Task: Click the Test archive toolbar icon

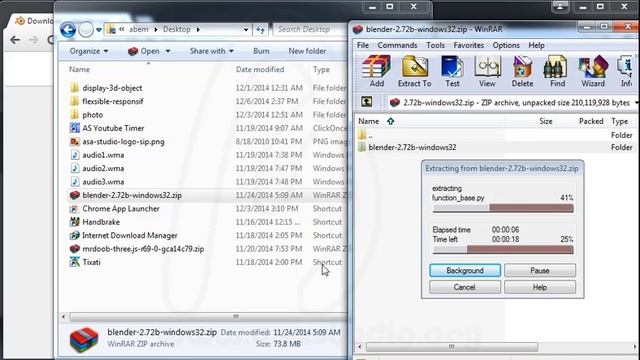Action: [452, 71]
